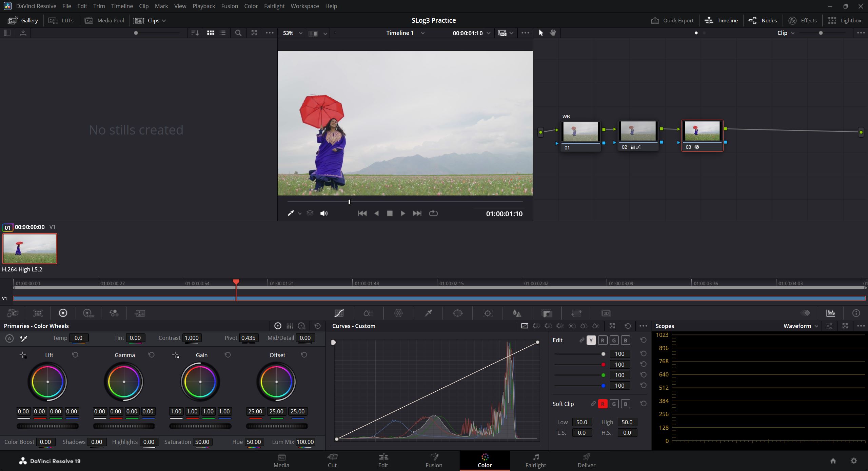Reset the Lift color wheel
This screenshot has height=471, width=868.
[x=75, y=355]
